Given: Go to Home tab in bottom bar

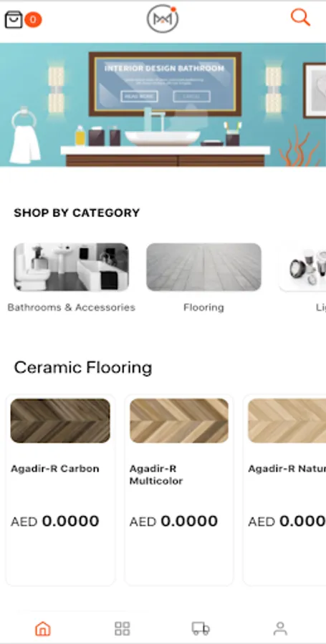Looking at the screenshot, I should click(43, 628).
